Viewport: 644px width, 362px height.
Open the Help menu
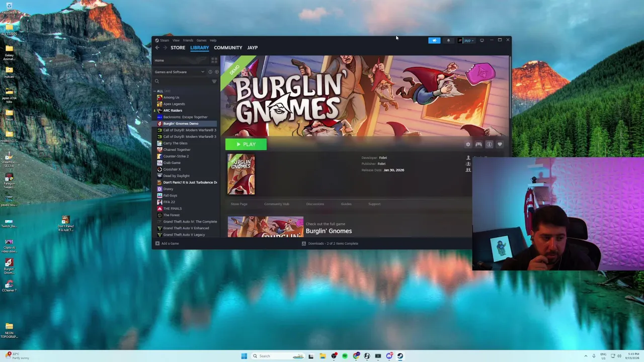click(x=213, y=40)
